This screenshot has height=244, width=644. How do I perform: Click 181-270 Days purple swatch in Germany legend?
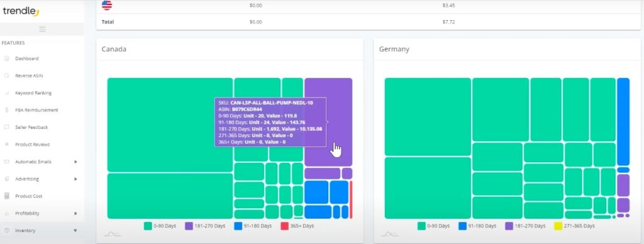tap(509, 226)
